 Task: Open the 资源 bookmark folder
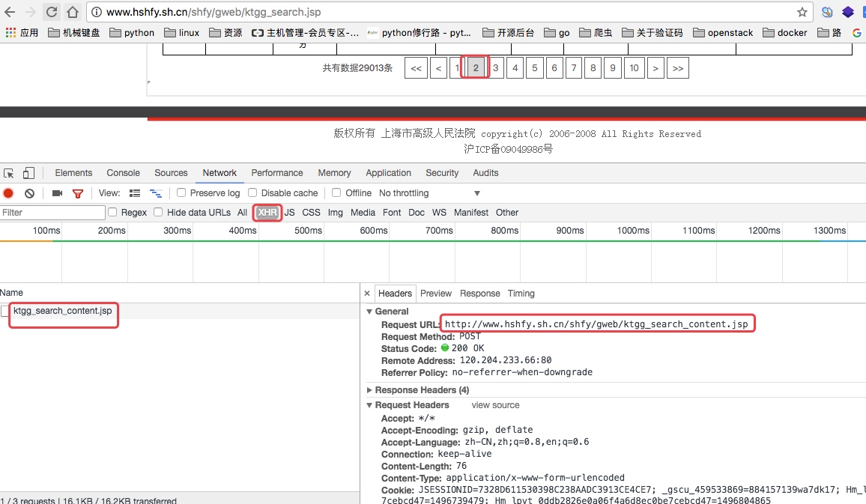(x=225, y=32)
